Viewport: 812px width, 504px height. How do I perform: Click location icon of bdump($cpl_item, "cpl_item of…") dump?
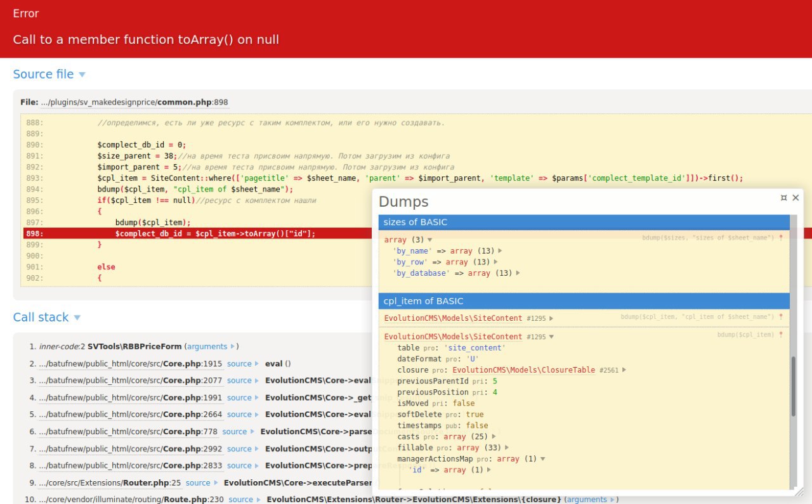pyautogui.click(x=781, y=316)
